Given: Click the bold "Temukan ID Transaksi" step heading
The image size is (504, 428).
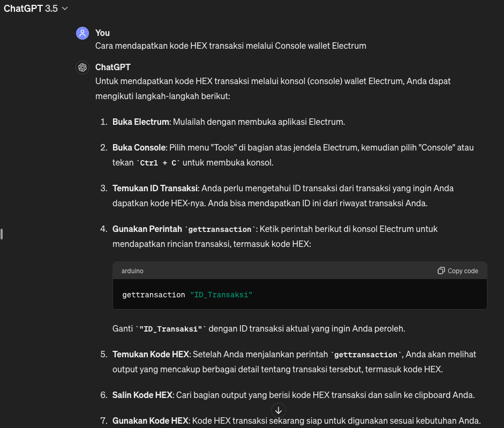Looking at the screenshot, I should pyautogui.click(x=155, y=188).
